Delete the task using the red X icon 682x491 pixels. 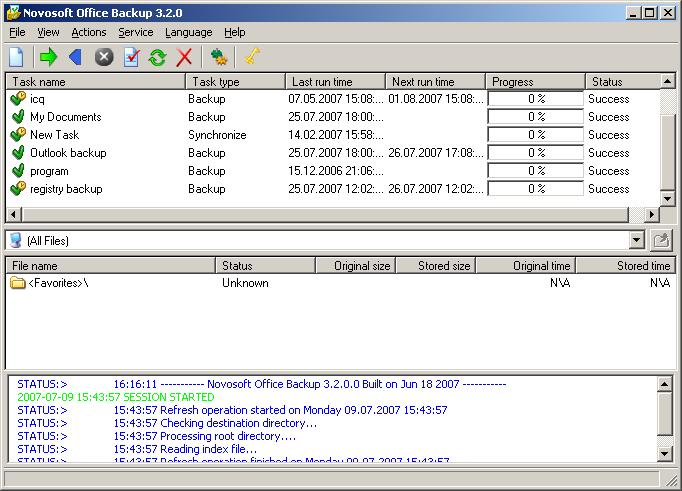(x=184, y=57)
